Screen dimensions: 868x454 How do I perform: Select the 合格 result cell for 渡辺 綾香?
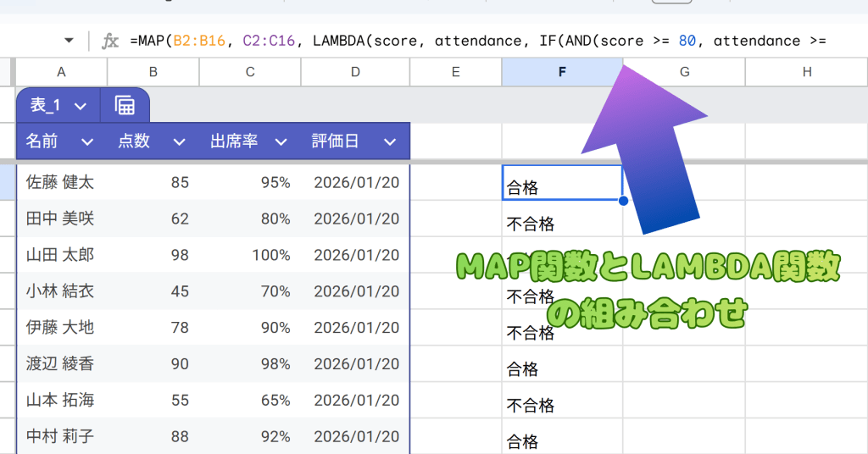click(563, 364)
